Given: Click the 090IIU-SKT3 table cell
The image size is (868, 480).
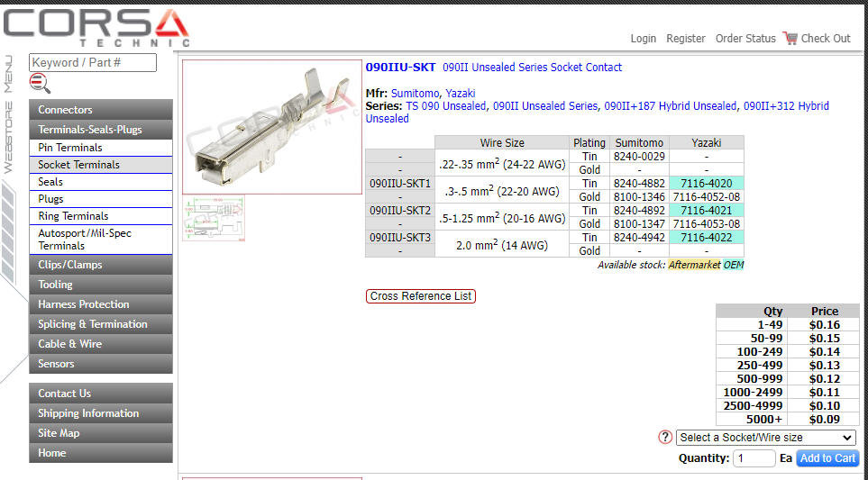Looking at the screenshot, I should [400, 238].
